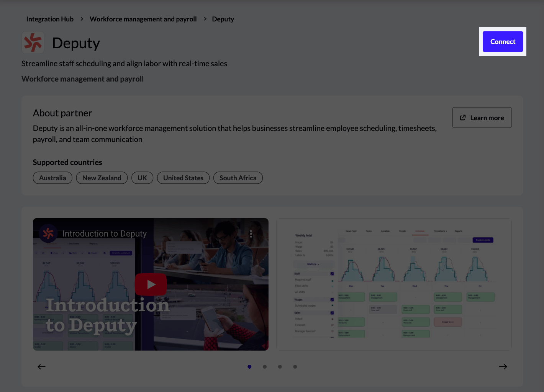The image size is (544, 392).
Task: Play the Introduction to Deputy video
Action: coord(151,284)
